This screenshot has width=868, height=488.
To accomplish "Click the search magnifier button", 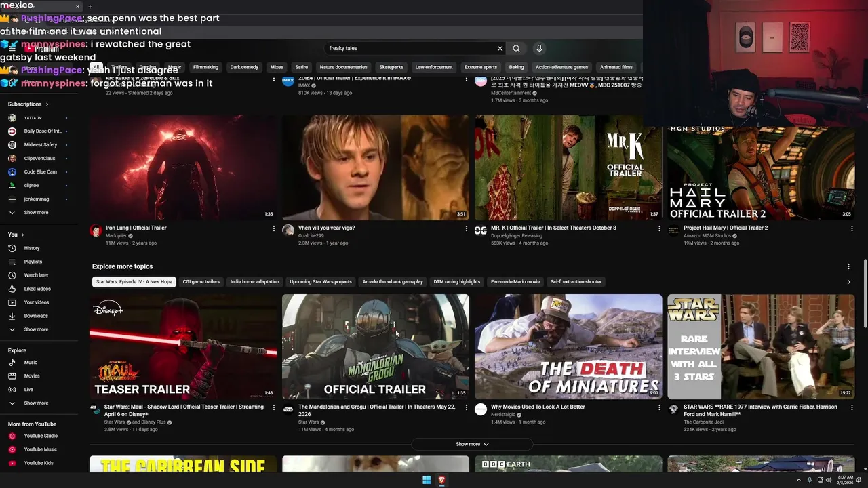I will click(x=516, y=48).
